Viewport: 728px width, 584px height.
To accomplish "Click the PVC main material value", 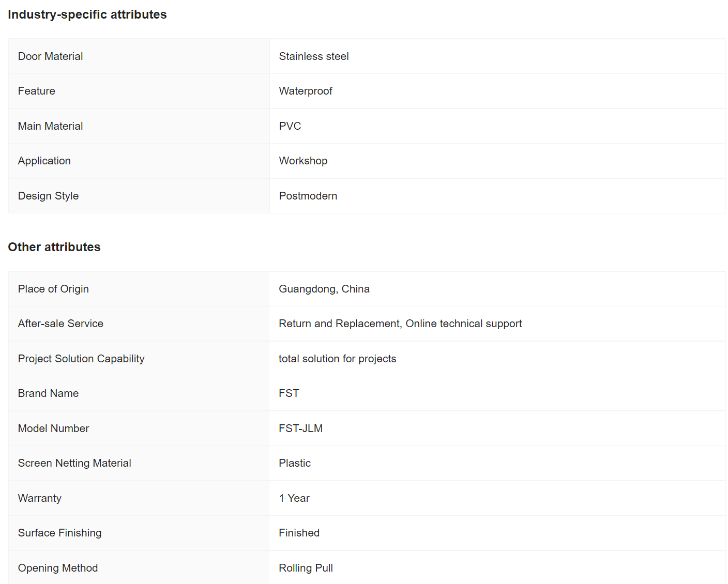I will tap(290, 126).
